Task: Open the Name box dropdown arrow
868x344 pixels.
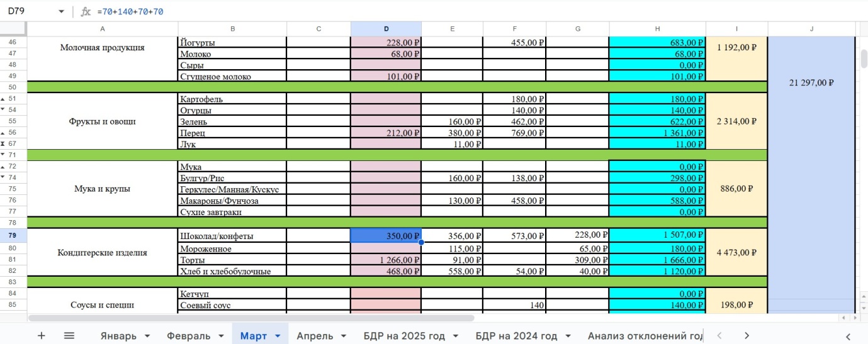Action: tap(61, 11)
